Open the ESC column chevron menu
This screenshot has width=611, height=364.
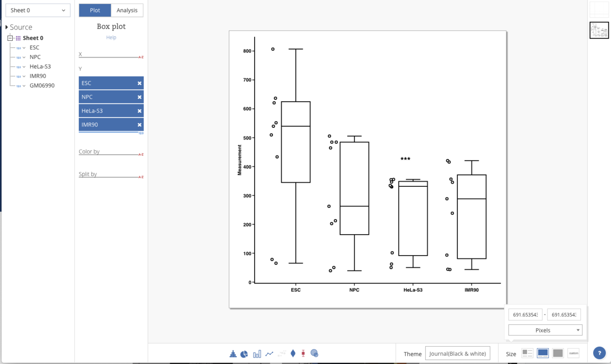click(24, 48)
